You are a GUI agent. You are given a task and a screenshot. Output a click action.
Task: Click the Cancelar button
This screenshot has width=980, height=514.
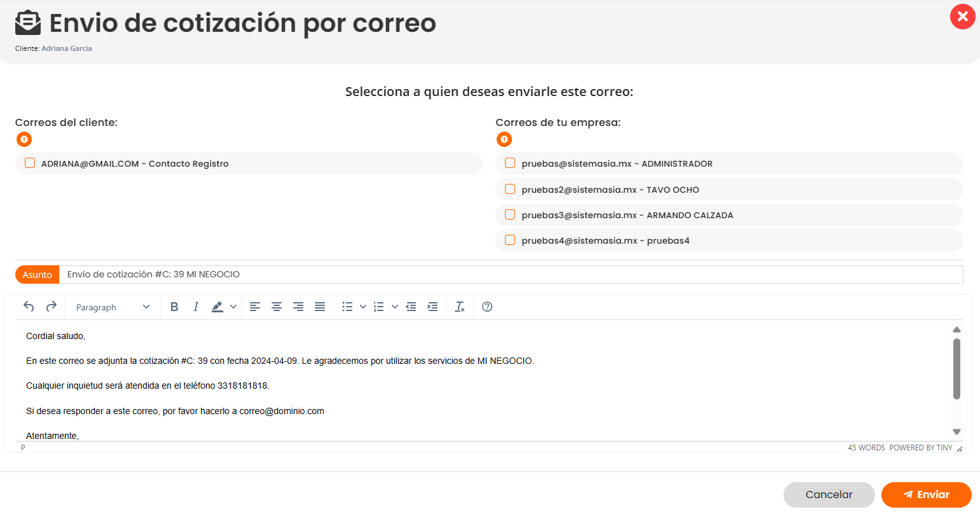[x=829, y=494]
